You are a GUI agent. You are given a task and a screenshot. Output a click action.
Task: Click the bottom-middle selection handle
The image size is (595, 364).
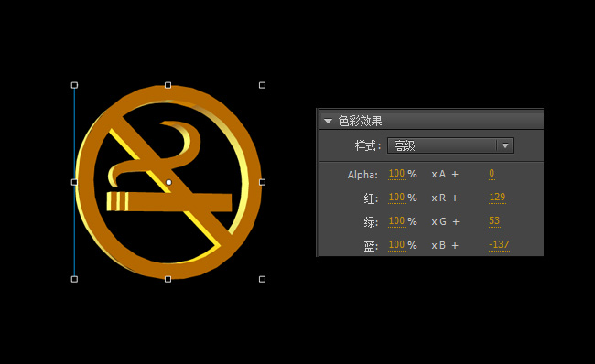tap(168, 280)
